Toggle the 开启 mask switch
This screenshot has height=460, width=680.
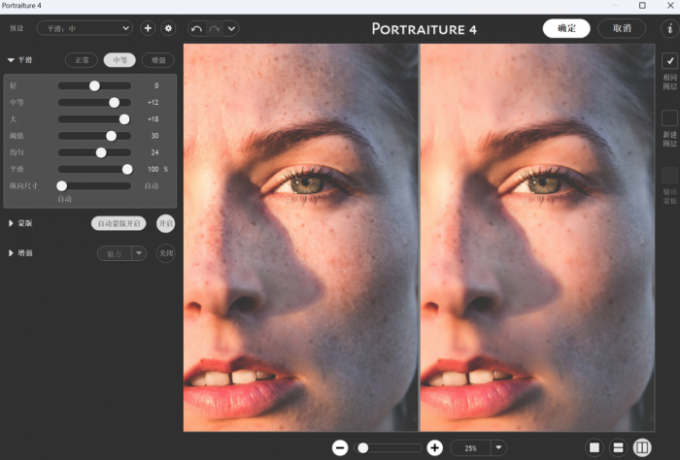166,223
